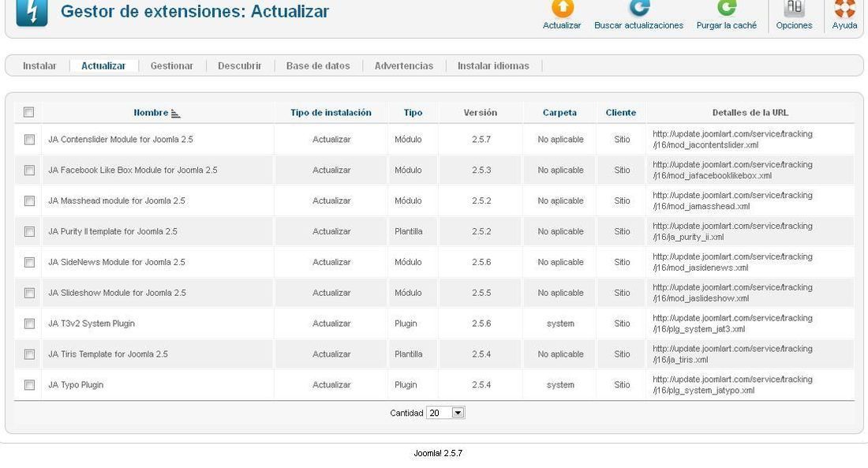The width and height of the screenshot is (868, 468).
Task: Click the Cantidad label
Action: (406, 414)
